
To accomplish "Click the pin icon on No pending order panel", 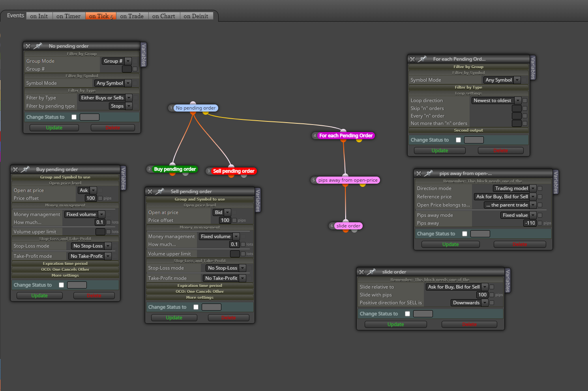I will point(37,46).
